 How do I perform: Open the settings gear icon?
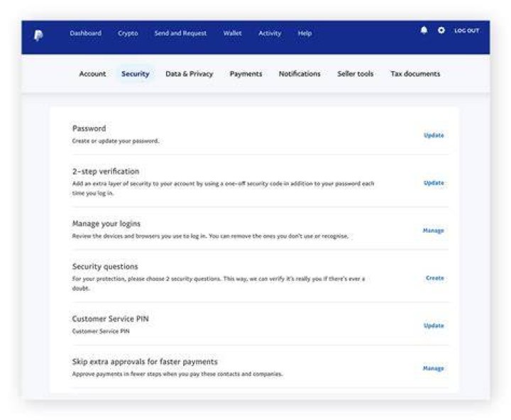pos(441,31)
